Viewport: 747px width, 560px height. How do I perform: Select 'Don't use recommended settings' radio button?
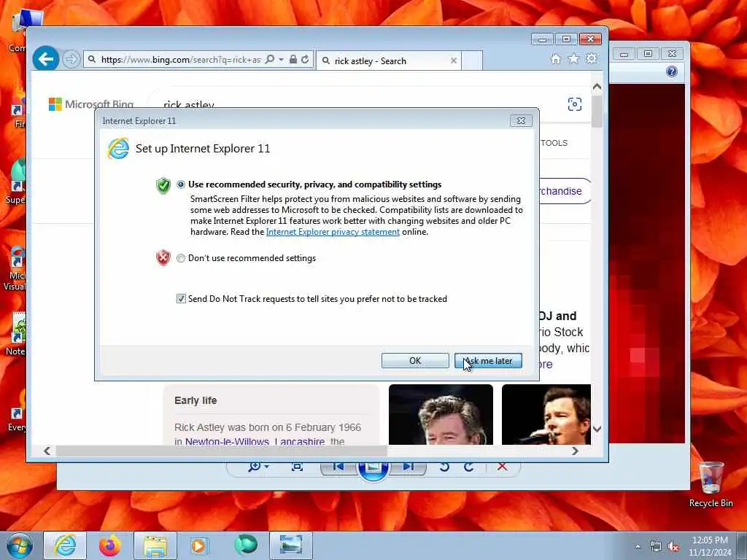(x=181, y=258)
